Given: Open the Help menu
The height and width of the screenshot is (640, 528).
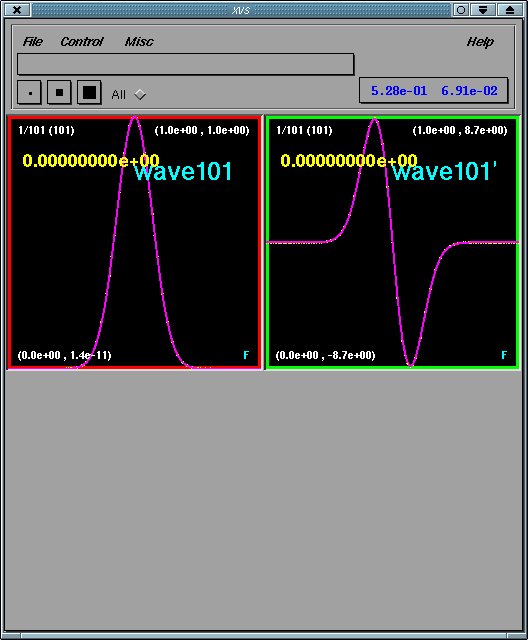Looking at the screenshot, I should pyautogui.click(x=480, y=42).
